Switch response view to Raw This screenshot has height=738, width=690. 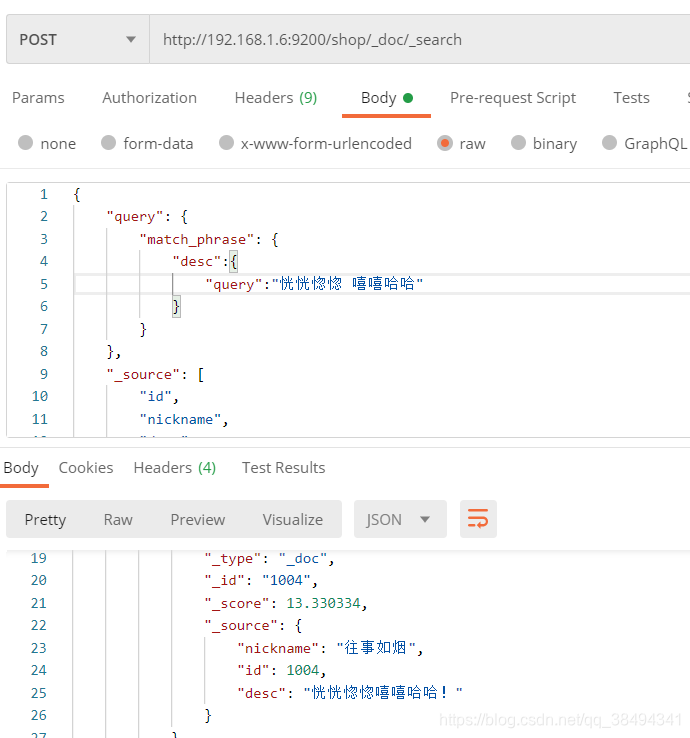[x=118, y=519]
